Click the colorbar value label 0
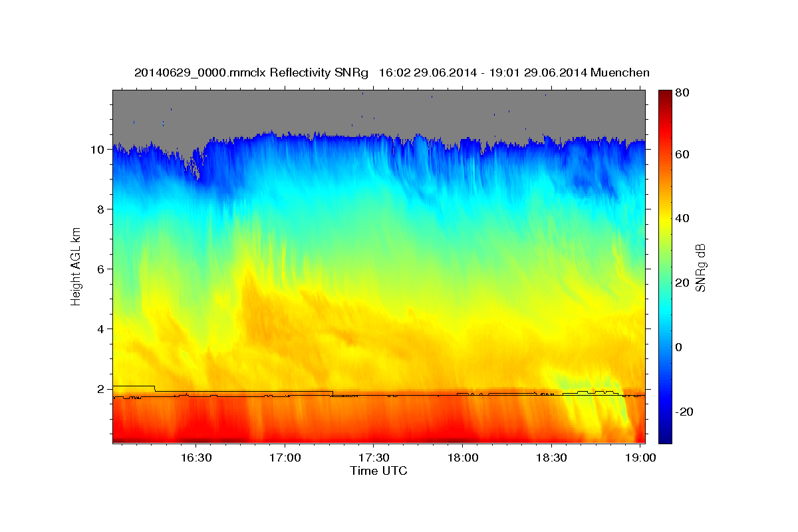Viewport: 798px width, 532px height. [x=679, y=348]
